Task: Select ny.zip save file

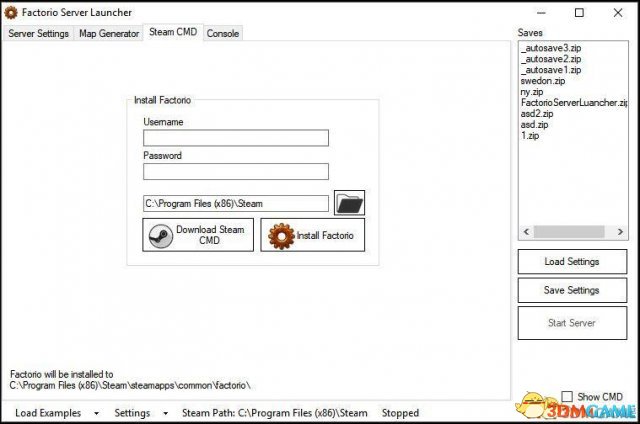Action: click(532, 92)
